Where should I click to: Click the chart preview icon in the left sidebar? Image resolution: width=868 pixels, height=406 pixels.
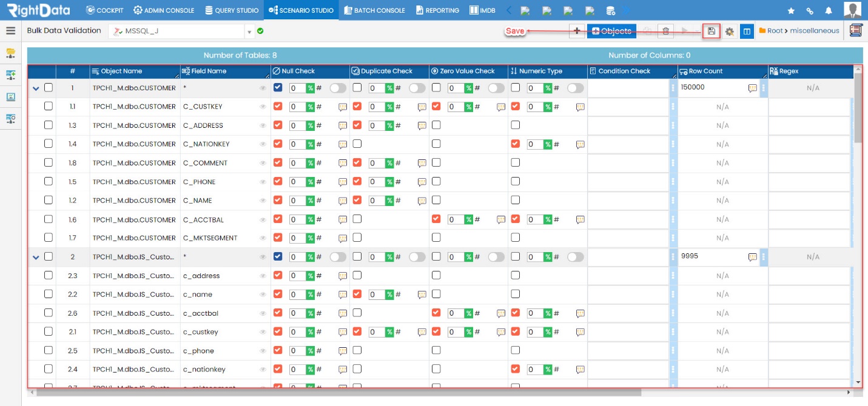(10, 97)
